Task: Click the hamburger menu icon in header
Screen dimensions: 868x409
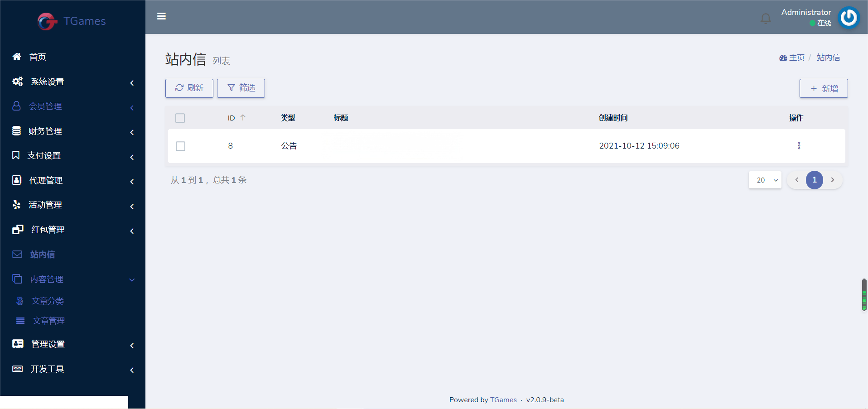Action: [x=161, y=16]
